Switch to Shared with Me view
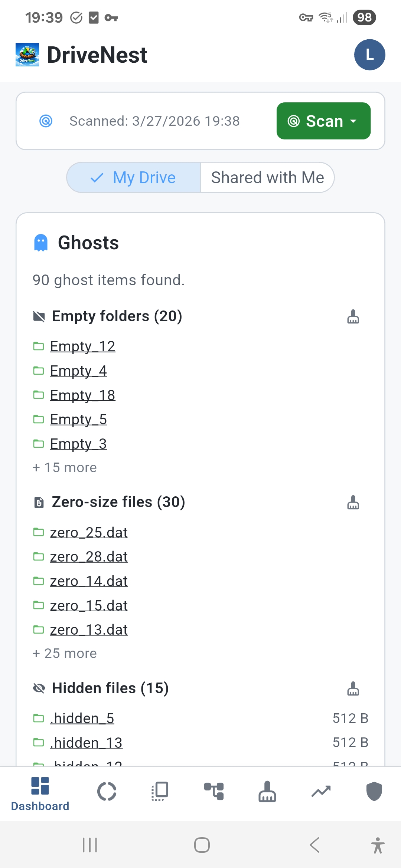401x868 pixels. [267, 178]
